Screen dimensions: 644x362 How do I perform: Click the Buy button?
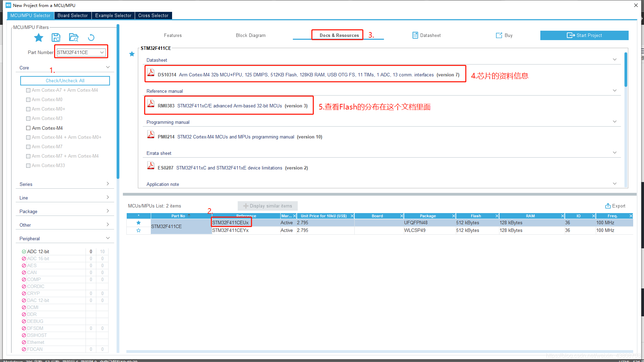504,35
